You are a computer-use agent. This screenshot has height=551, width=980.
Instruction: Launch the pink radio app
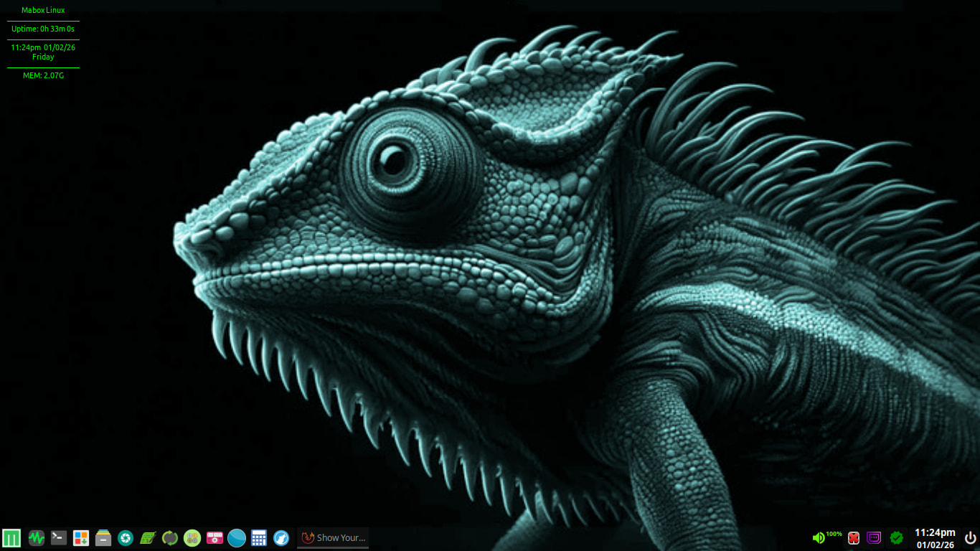215,537
